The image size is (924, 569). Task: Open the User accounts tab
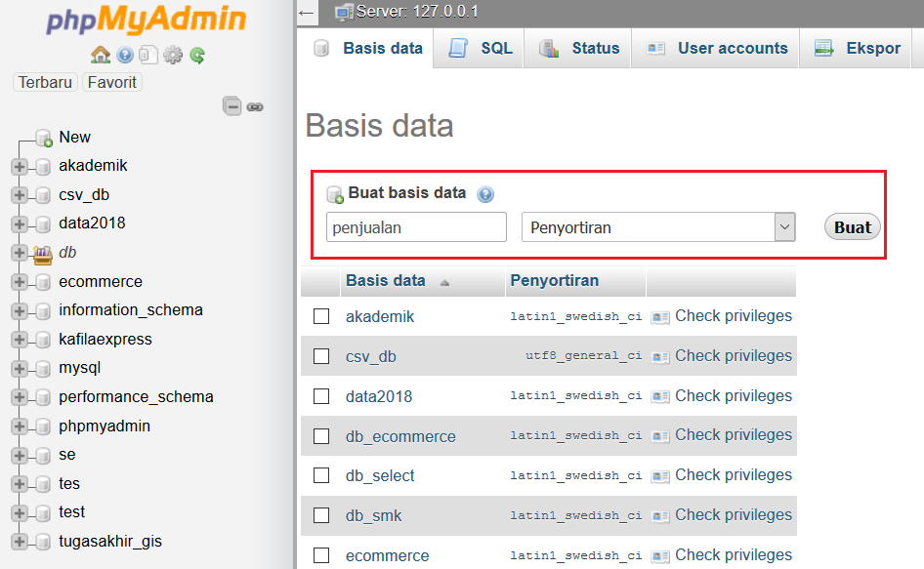pos(717,48)
